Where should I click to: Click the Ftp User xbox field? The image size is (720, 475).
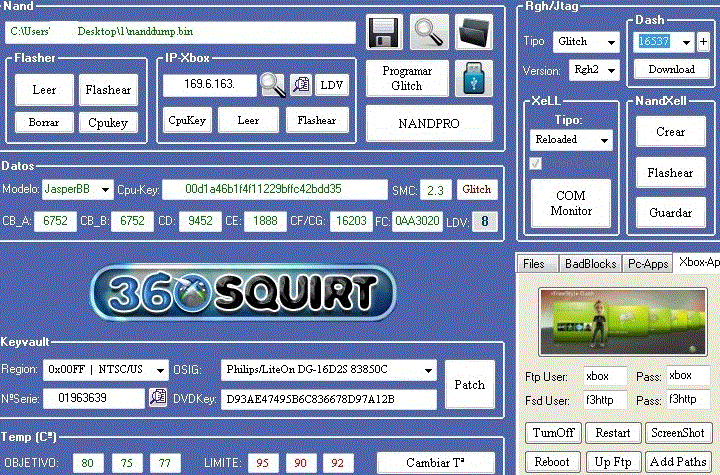[x=605, y=376]
